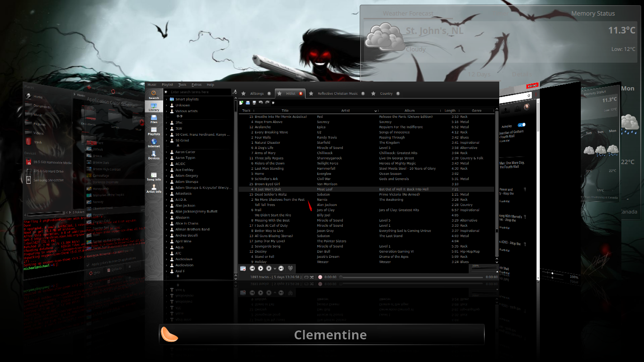Toggle the star on Country tab
This screenshot has width=644, height=362.
coord(373,93)
